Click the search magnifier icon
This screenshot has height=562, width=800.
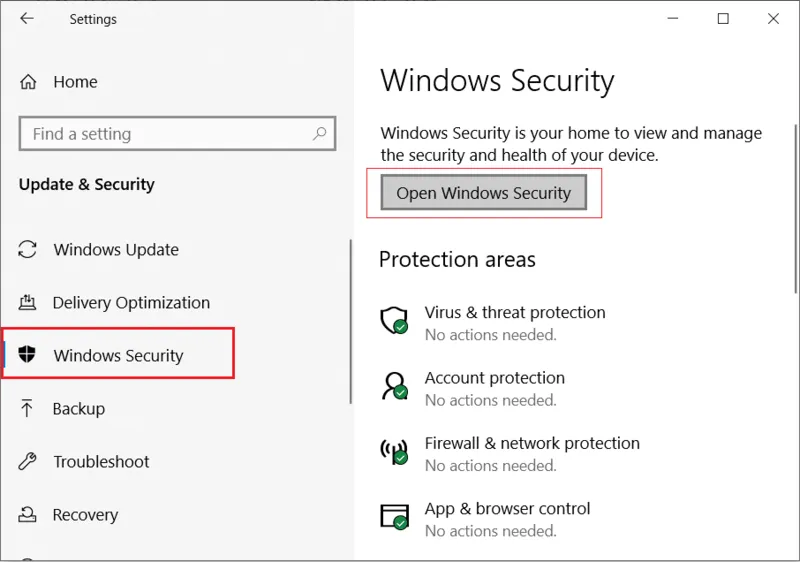pos(320,133)
